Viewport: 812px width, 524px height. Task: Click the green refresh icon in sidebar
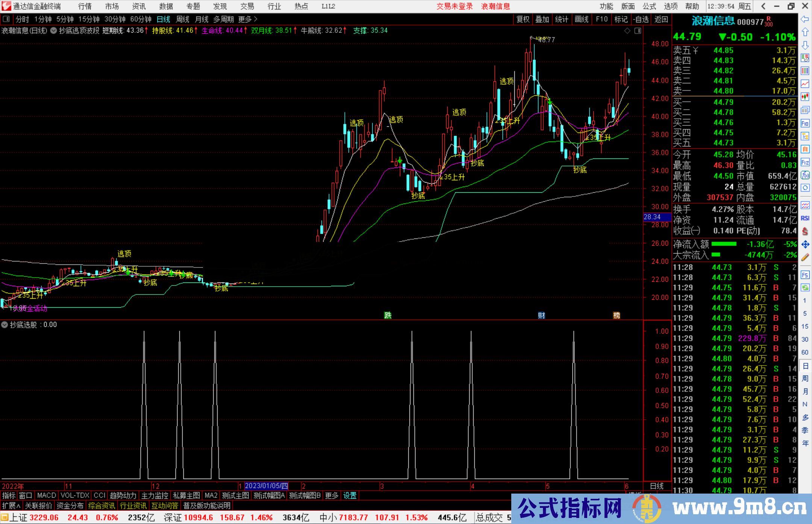click(x=805, y=288)
